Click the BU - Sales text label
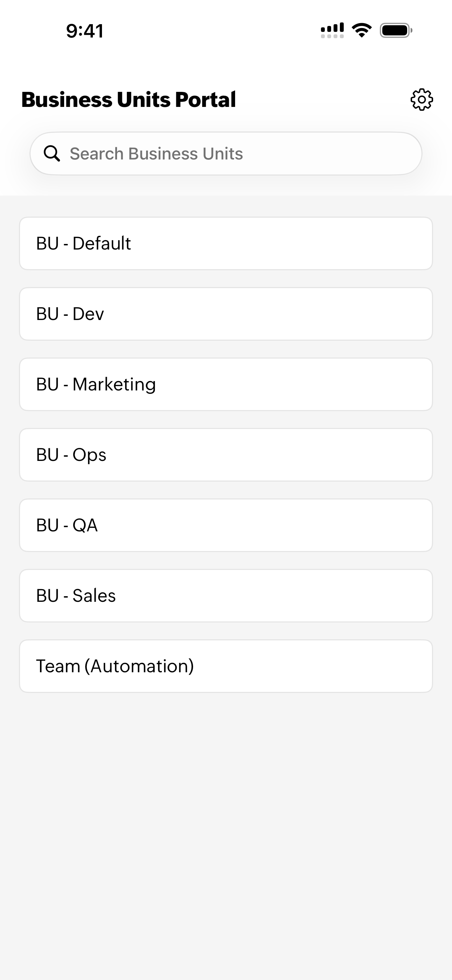This screenshot has width=452, height=980. coord(76,596)
